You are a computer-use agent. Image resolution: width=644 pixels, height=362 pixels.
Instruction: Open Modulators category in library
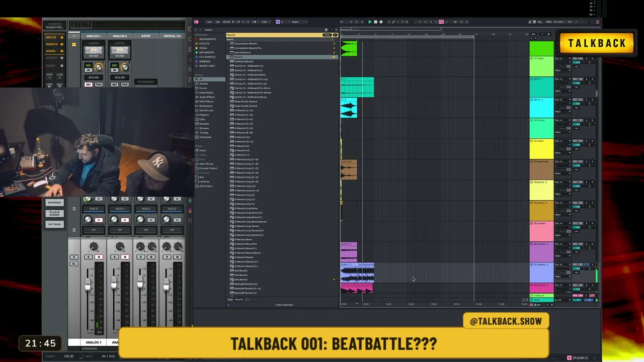[x=206, y=106]
